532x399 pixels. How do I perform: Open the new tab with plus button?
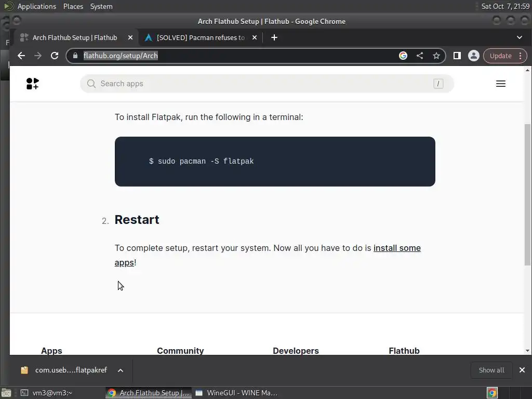[x=274, y=37]
